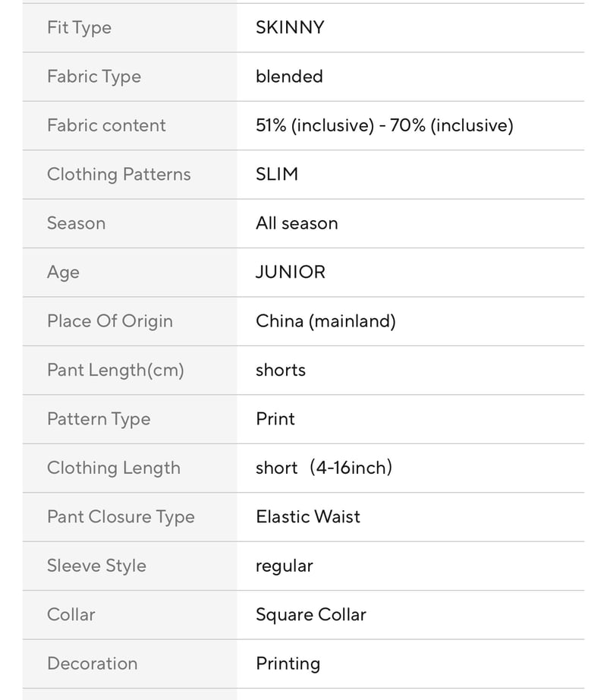Click the shorts pant length value

click(281, 370)
